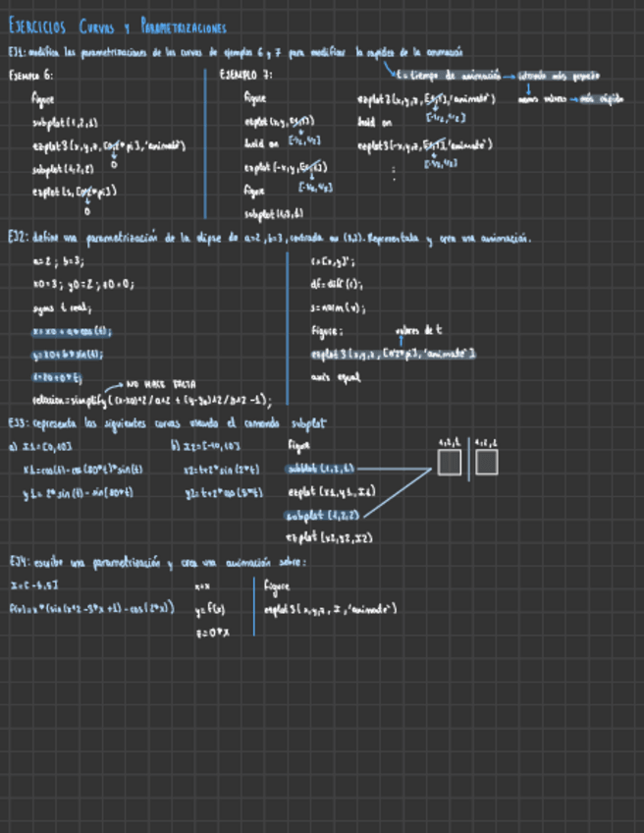Select the line "a=2; b=3;"
This screenshot has height=833, width=644.
(58, 261)
